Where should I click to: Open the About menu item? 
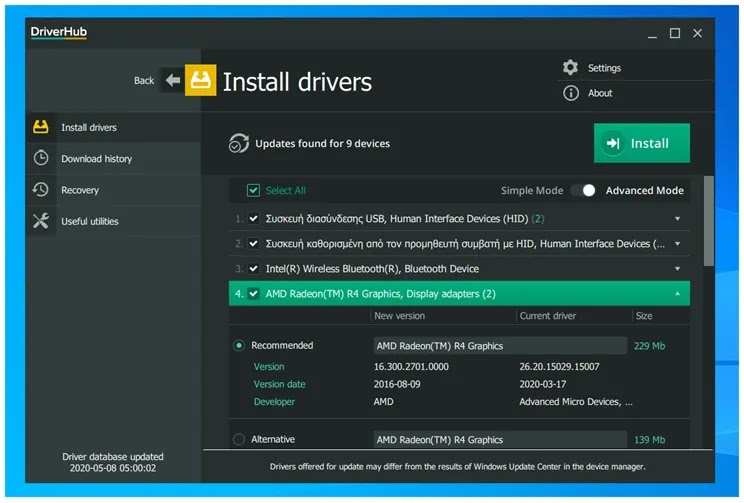click(x=600, y=93)
